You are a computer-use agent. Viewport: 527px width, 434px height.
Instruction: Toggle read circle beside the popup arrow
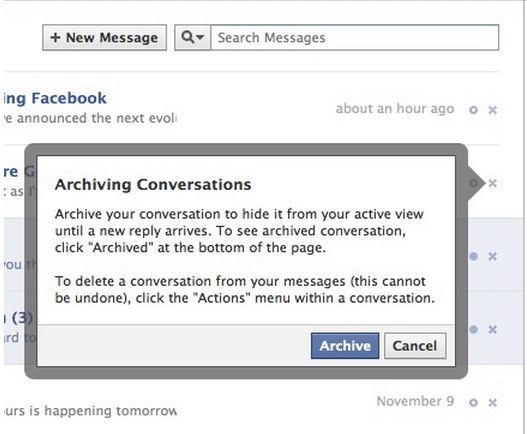click(473, 183)
